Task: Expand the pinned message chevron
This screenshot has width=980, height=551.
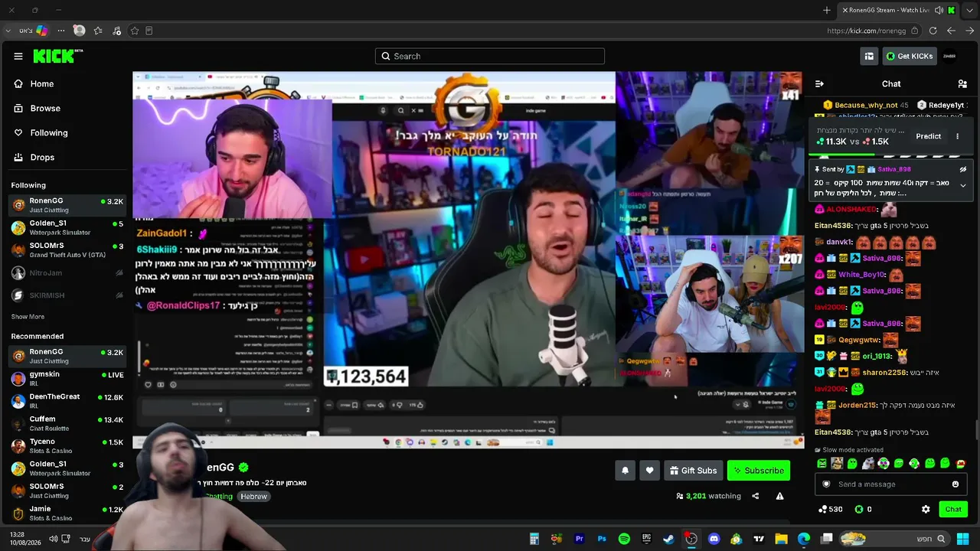Action: pos(963,185)
